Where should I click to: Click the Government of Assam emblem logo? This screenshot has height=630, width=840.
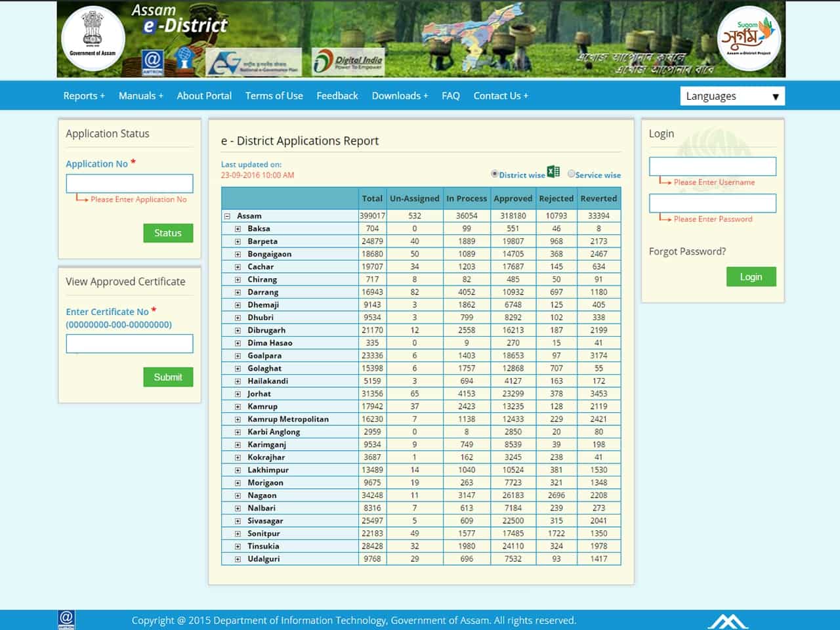(x=93, y=38)
